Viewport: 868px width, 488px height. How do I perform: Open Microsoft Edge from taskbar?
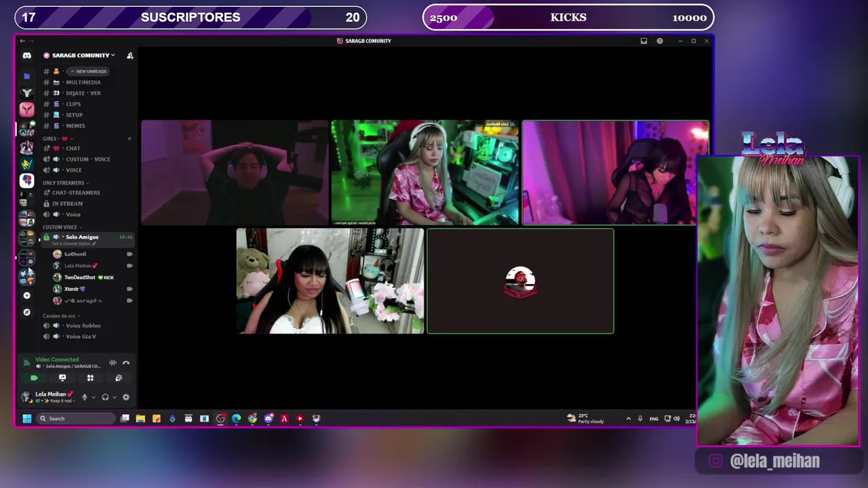[x=236, y=418]
